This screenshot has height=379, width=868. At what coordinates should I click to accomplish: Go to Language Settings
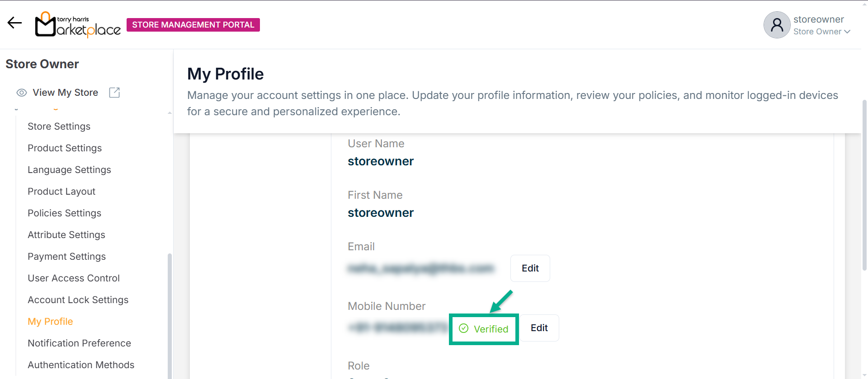[69, 170]
